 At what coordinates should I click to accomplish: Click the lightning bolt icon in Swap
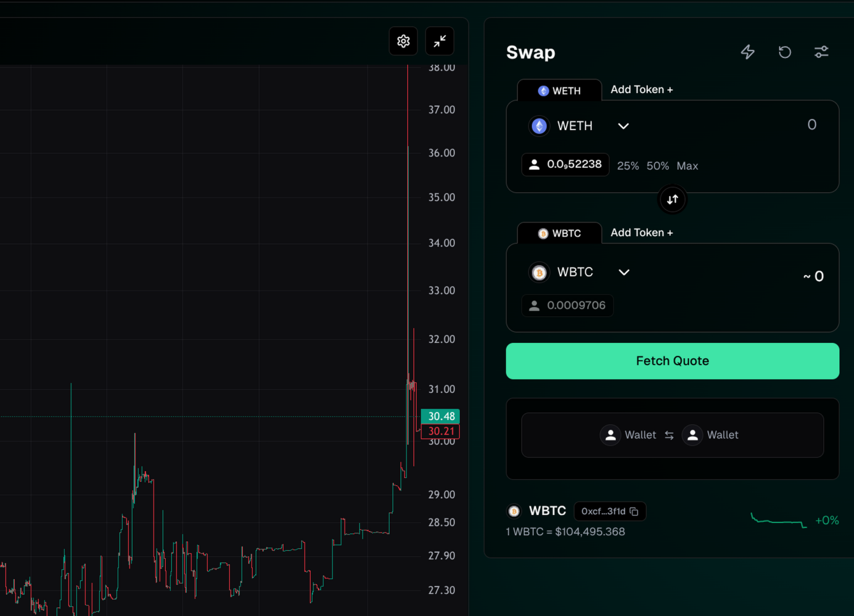point(747,52)
